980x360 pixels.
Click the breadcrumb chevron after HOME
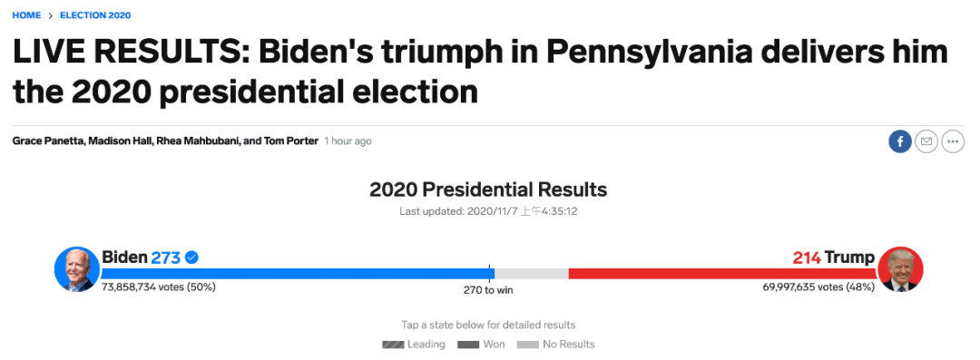point(51,15)
